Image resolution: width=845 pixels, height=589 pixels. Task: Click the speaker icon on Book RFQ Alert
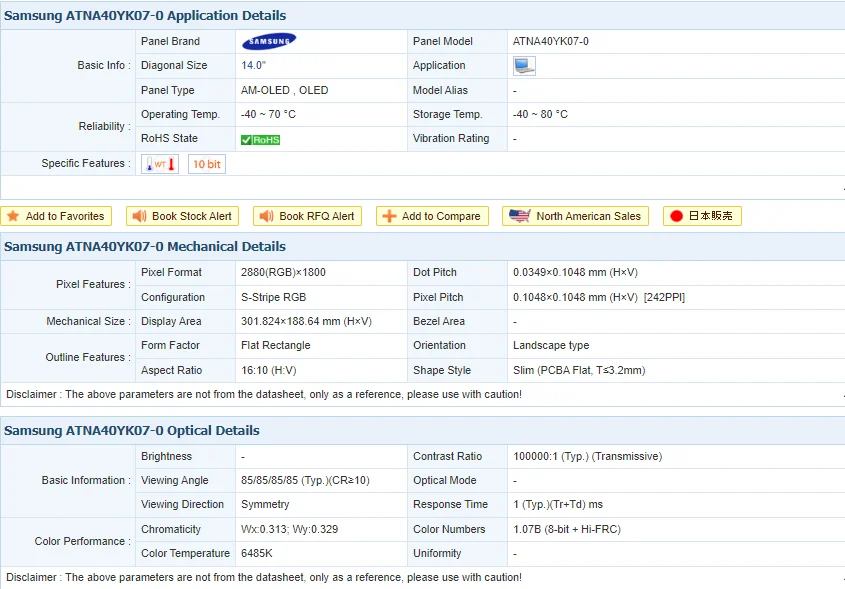click(x=267, y=216)
